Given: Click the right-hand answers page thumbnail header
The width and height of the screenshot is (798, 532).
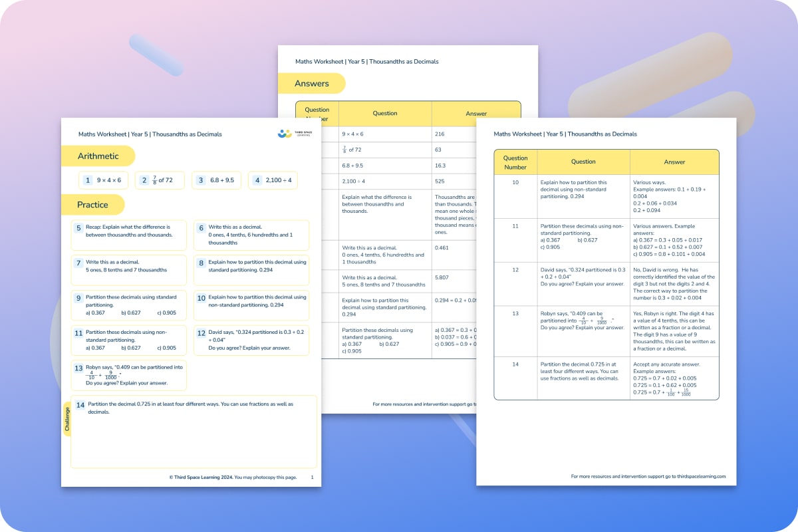Looking at the screenshot, I should [565, 134].
